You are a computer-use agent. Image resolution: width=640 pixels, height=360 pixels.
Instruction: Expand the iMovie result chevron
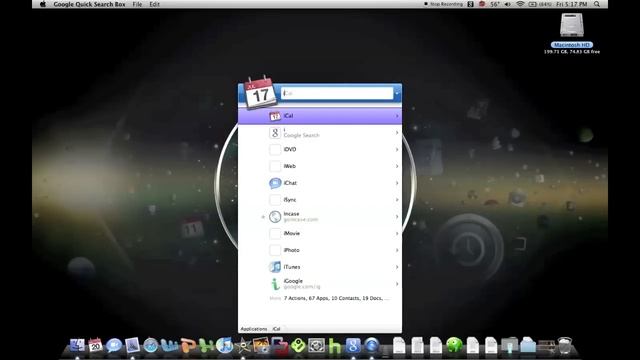[x=397, y=233]
